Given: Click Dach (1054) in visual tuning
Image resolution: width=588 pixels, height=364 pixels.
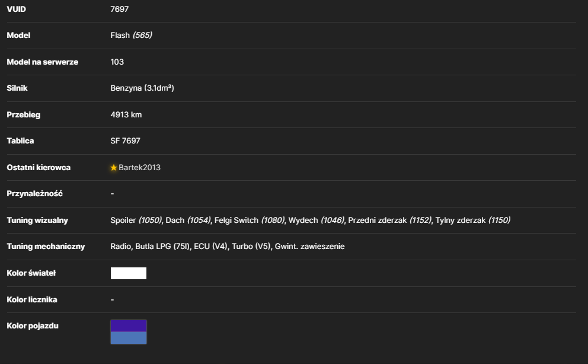Looking at the screenshot, I should coord(188,221).
